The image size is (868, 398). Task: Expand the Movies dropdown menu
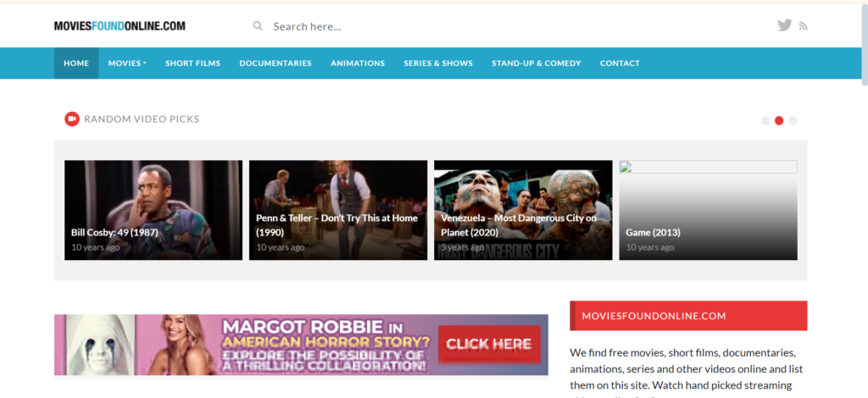127,63
